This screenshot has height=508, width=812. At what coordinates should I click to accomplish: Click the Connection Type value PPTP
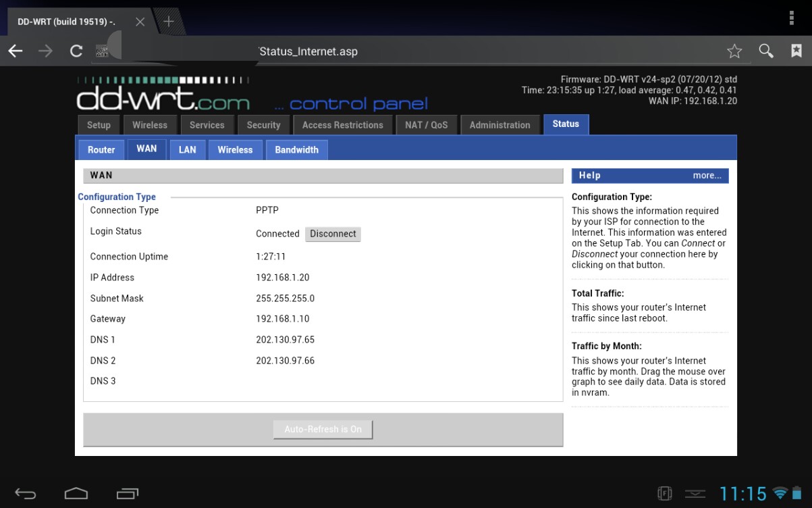(x=267, y=210)
